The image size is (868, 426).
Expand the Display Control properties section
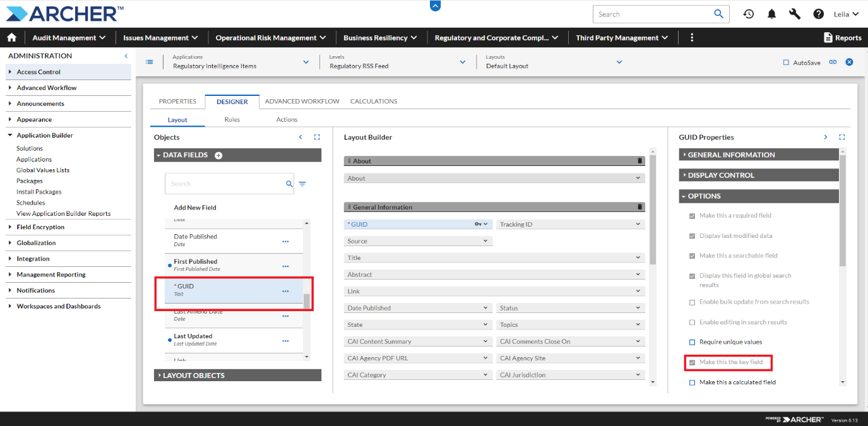pos(759,175)
